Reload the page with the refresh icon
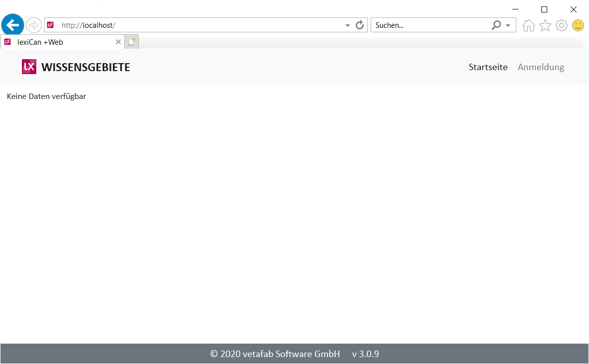Screen dimensions: 589x364 (360, 25)
